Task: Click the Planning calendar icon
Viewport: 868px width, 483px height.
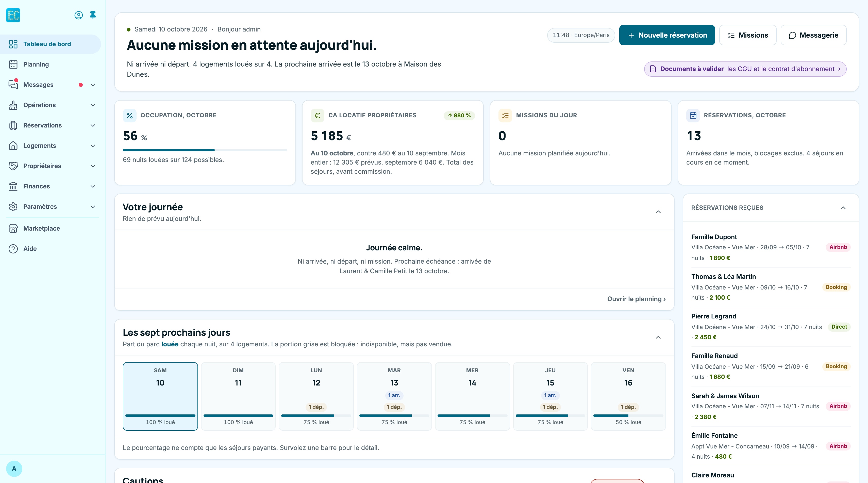Action: coord(13,65)
